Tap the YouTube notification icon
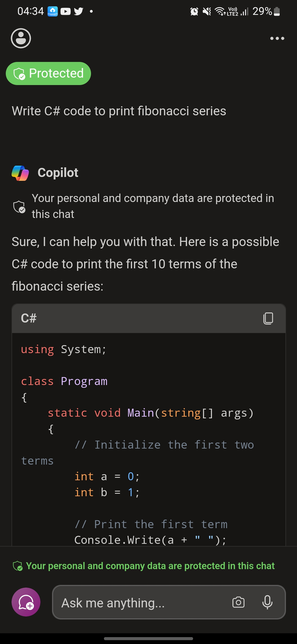Image resolution: width=297 pixels, height=644 pixels. pos(65,11)
